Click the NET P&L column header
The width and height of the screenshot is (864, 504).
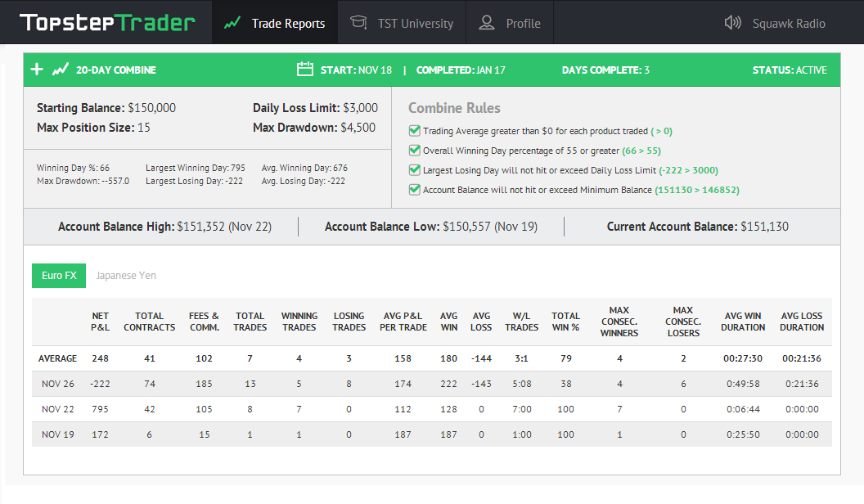(100, 321)
